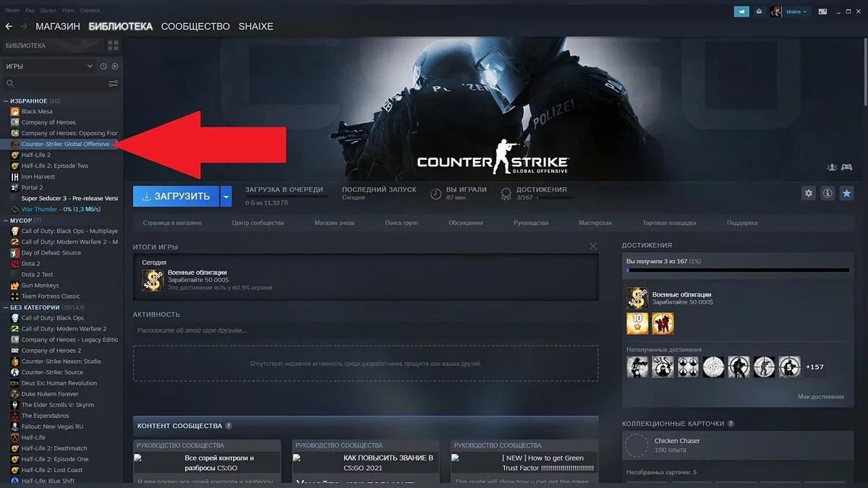Open the download options arrow beside ЗАГРУЗИТЬ
This screenshot has width=868, height=488.
[x=226, y=196]
